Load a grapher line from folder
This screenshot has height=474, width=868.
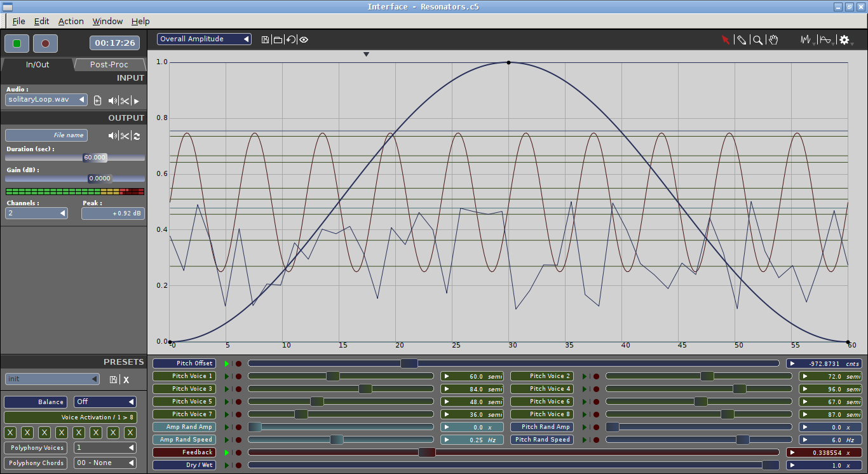[x=278, y=39]
